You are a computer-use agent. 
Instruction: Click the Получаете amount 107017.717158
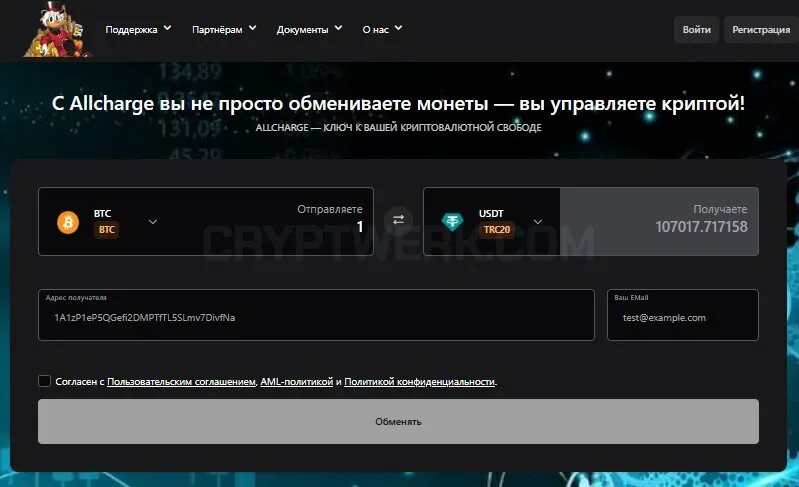[x=701, y=227]
